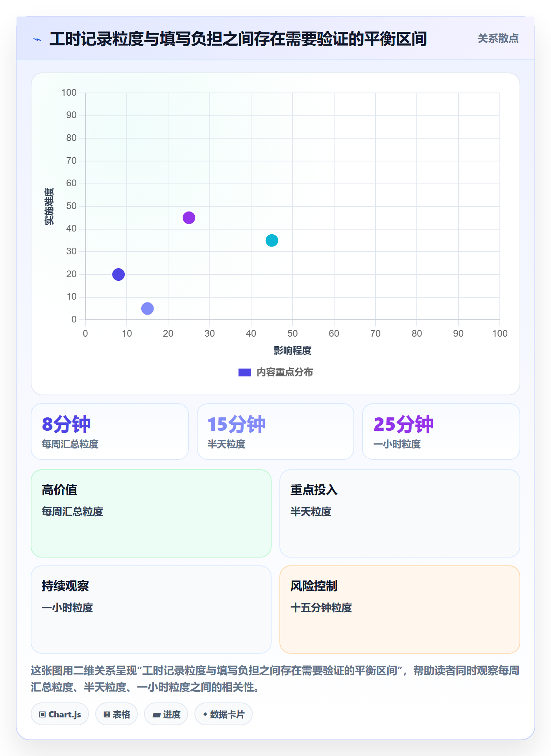Select the 8分钟 stat card
Image resolution: width=551 pixels, height=756 pixels.
pyautogui.click(x=110, y=432)
